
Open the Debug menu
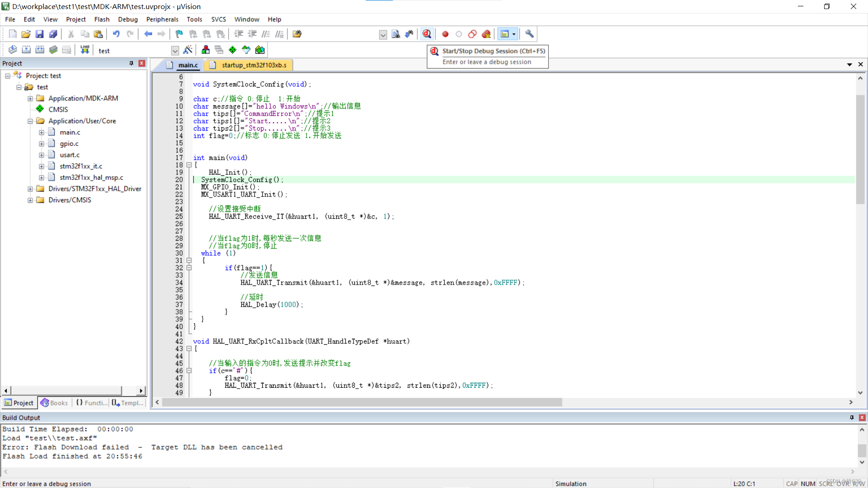[x=128, y=19]
